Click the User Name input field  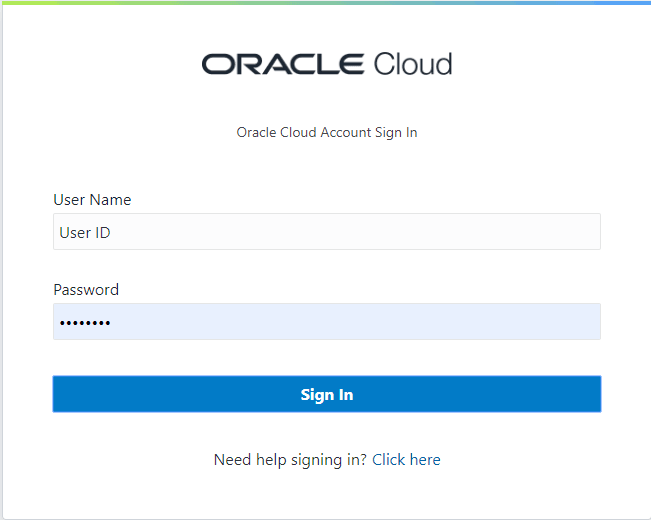[x=327, y=231]
